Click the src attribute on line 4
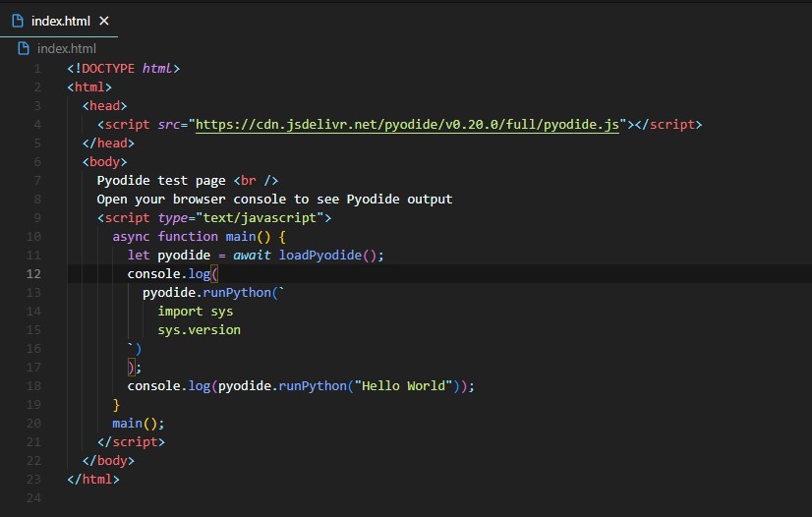Image resolution: width=812 pixels, height=517 pixels. point(169,125)
